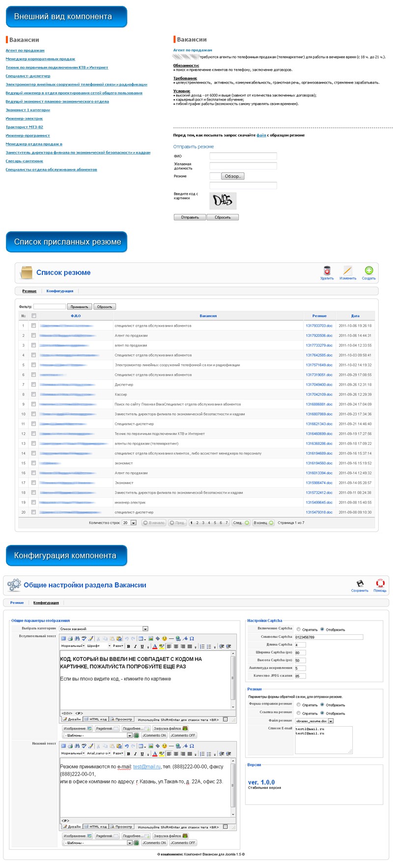This screenshot has height=868, width=393.
Task: Open Размер size dropdown in Нижний текст editor
Action: (118, 753)
